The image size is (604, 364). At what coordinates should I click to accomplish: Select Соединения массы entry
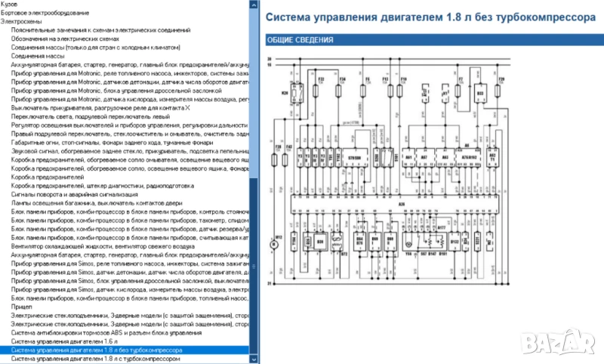pyautogui.click(x=38, y=56)
